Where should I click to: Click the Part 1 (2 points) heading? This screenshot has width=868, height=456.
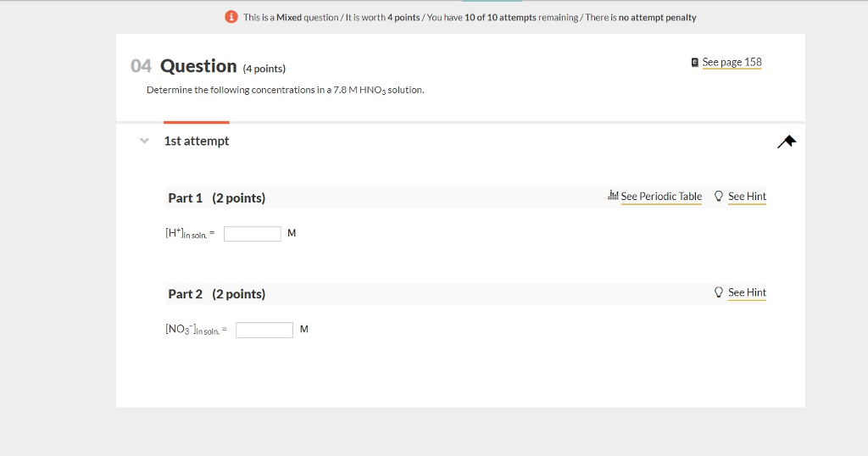point(216,198)
